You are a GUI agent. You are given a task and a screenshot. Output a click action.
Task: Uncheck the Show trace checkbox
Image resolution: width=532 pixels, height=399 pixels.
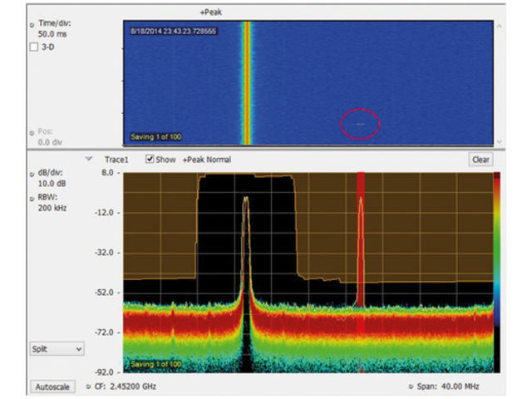(x=150, y=159)
